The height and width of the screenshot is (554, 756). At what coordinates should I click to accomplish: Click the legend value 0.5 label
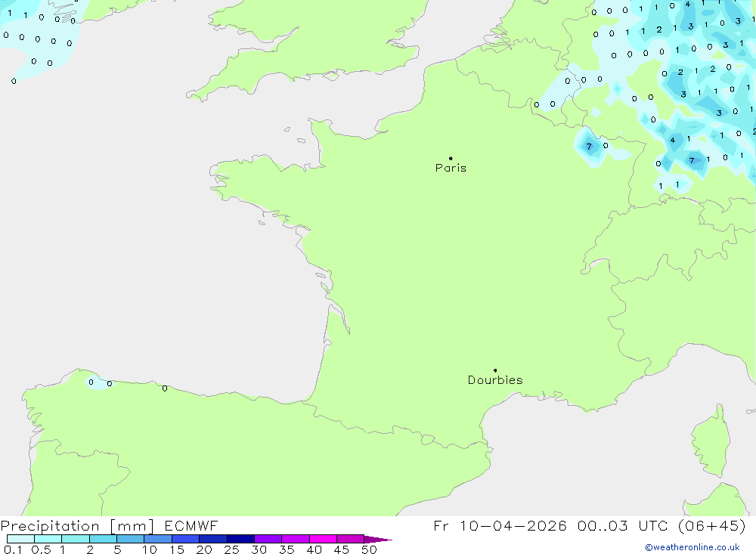click(40, 549)
